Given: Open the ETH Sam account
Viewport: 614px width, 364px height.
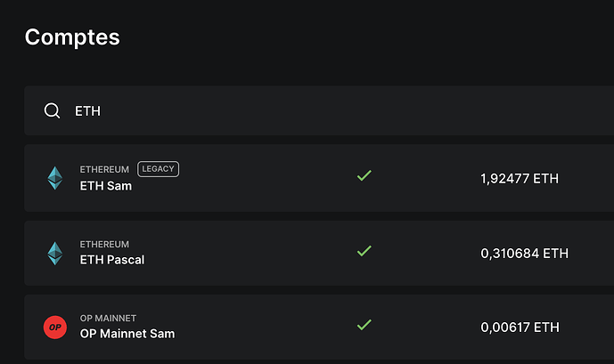Looking at the screenshot, I should (106, 186).
